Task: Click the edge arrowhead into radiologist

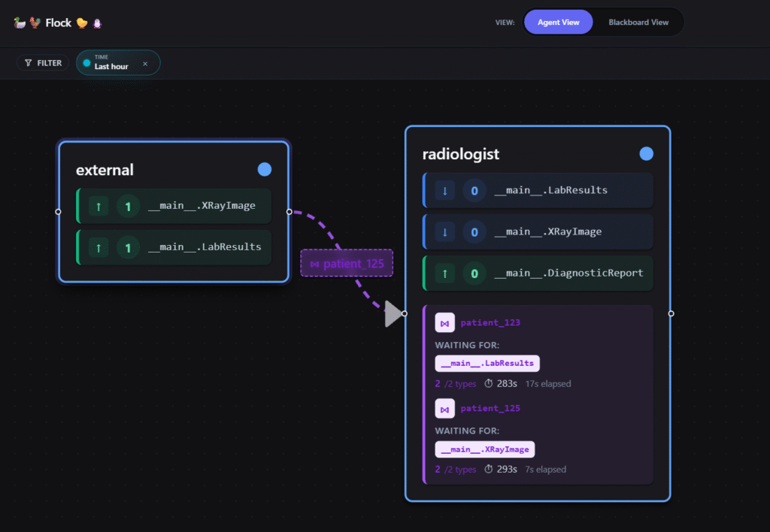Action: [393, 313]
